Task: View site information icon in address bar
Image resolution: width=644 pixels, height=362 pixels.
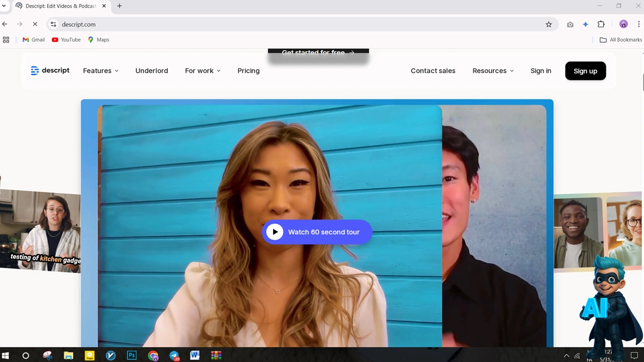Action: pos(53,24)
